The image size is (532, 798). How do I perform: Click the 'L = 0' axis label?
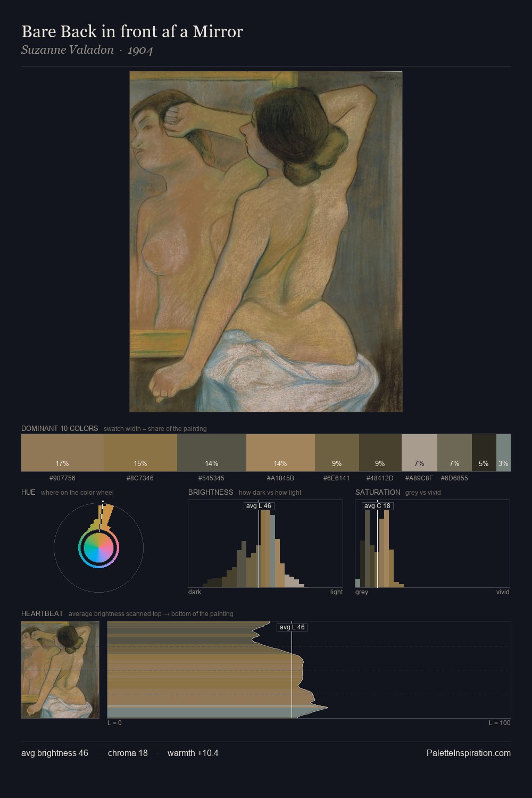pos(114,723)
